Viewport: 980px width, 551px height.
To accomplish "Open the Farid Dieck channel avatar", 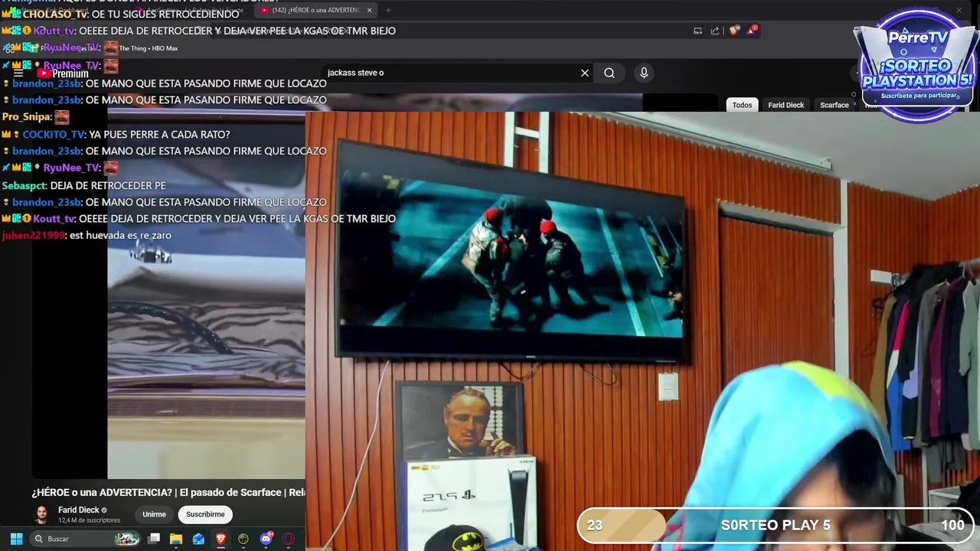I will coord(42,514).
